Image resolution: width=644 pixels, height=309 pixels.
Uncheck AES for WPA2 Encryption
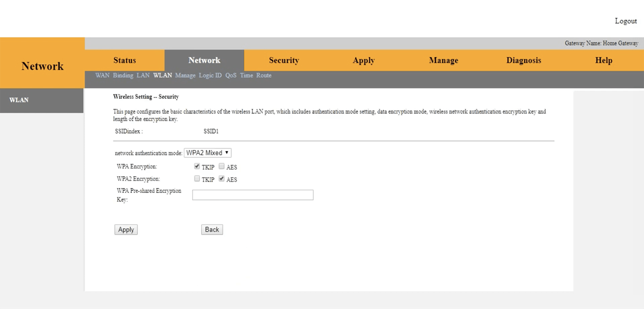coord(222,179)
